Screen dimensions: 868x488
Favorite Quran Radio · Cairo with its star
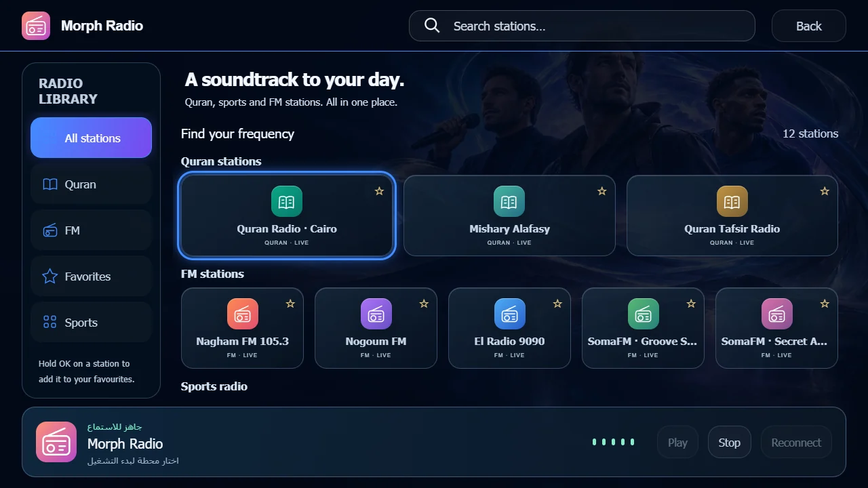point(379,191)
